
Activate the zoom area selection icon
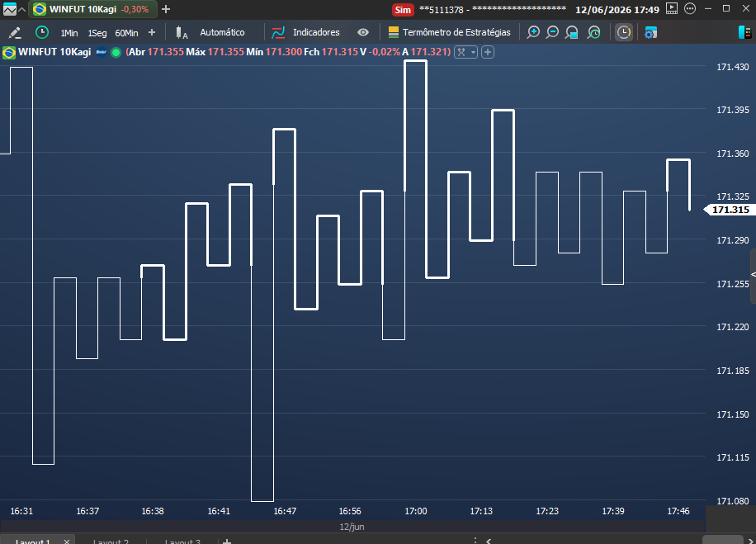(572, 32)
